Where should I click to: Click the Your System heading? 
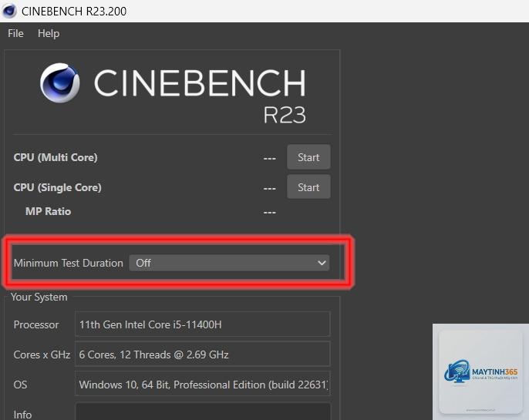(x=39, y=297)
